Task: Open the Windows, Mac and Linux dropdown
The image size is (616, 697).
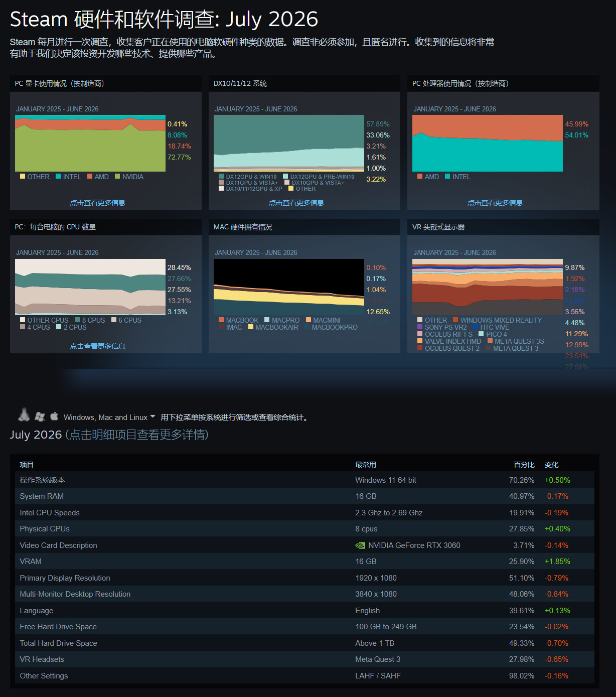Action: (109, 417)
